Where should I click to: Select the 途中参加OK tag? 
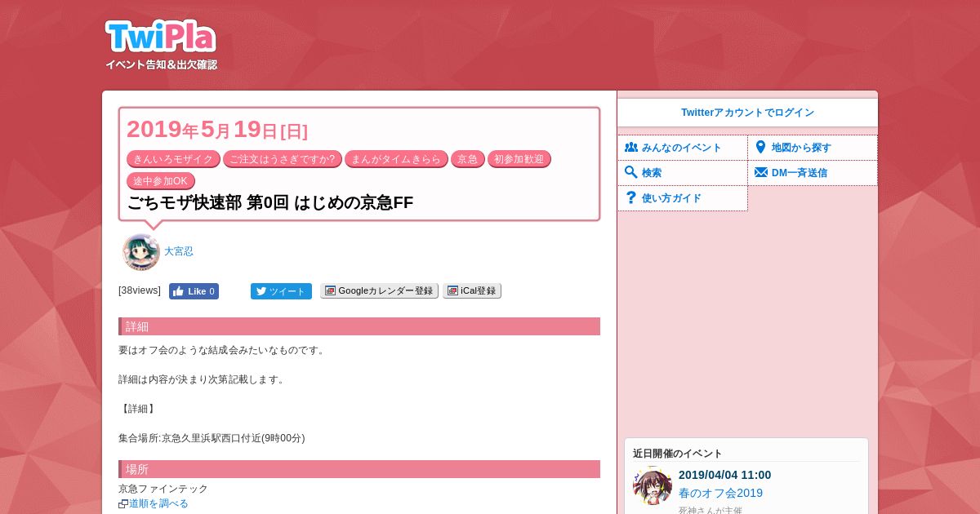coord(161,181)
